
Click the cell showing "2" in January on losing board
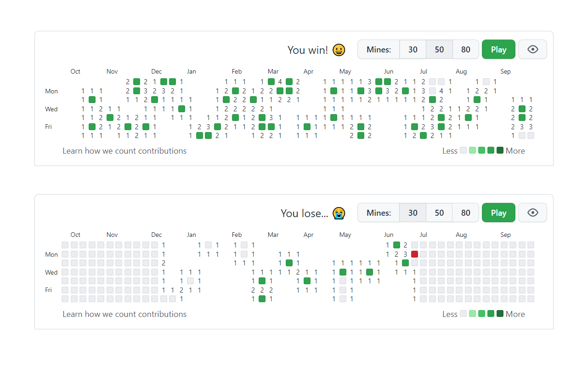click(182, 290)
